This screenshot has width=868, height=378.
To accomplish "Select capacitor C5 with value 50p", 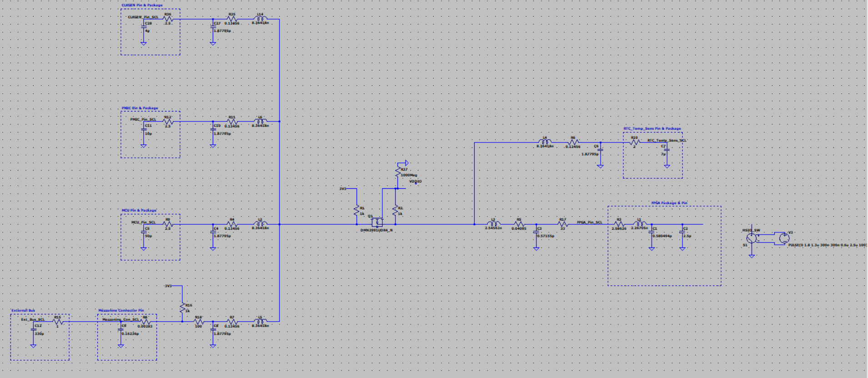I will [144, 232].
